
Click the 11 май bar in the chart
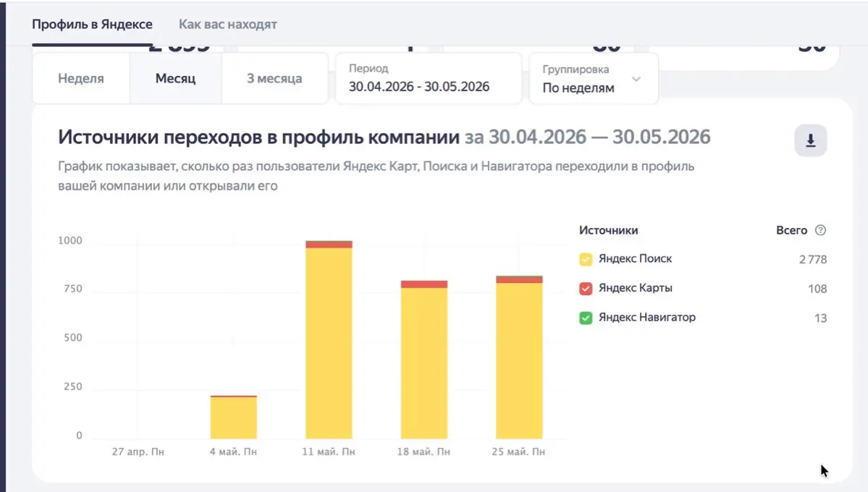[x=329, y=340]
